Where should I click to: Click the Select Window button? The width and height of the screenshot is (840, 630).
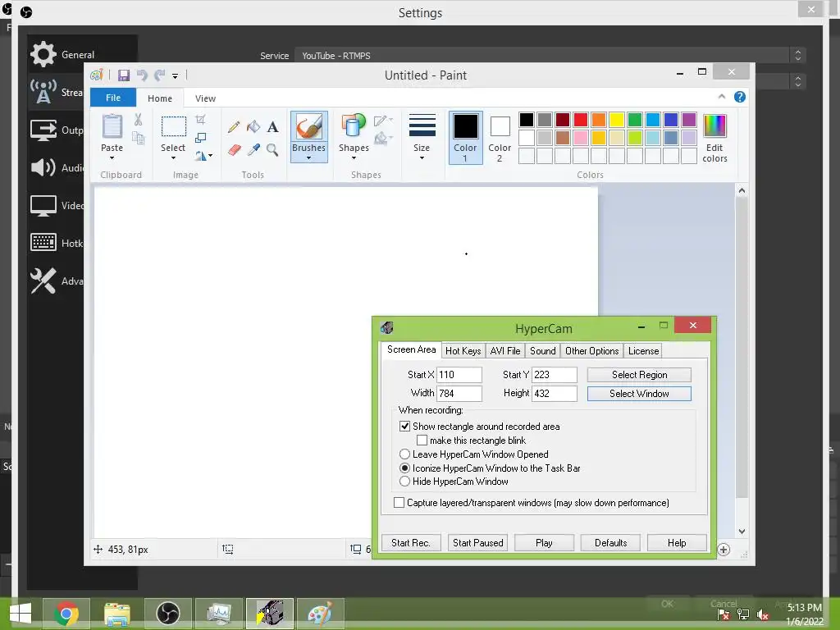639,394
